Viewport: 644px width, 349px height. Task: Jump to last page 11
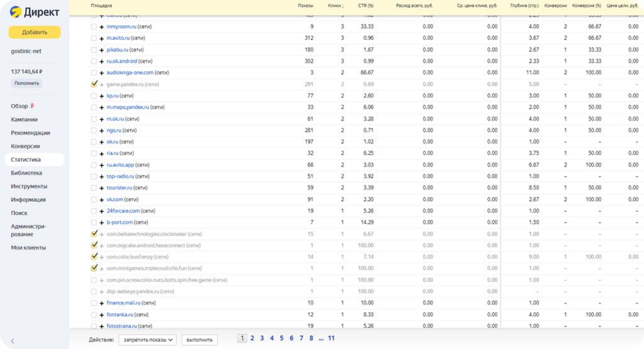tap(331, 338)
